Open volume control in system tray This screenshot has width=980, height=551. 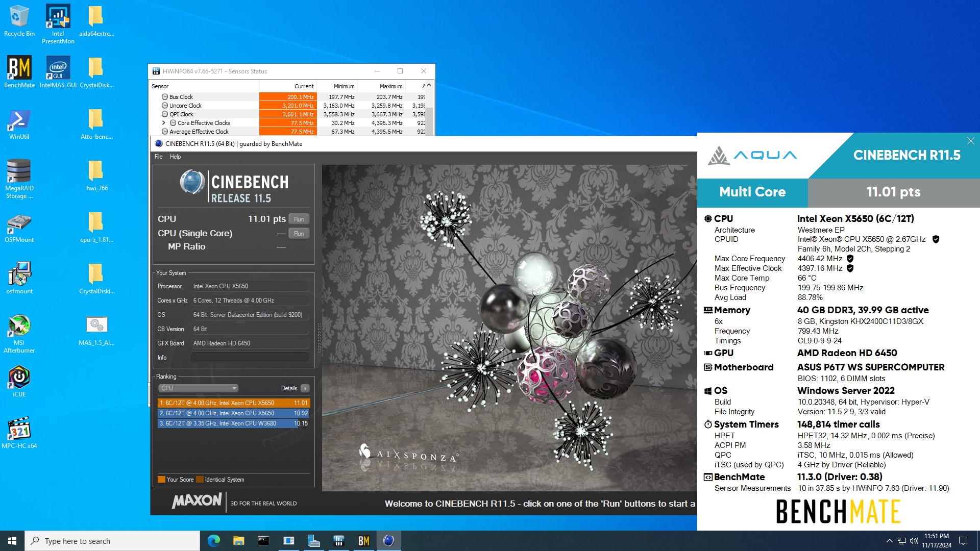(914, 541)
